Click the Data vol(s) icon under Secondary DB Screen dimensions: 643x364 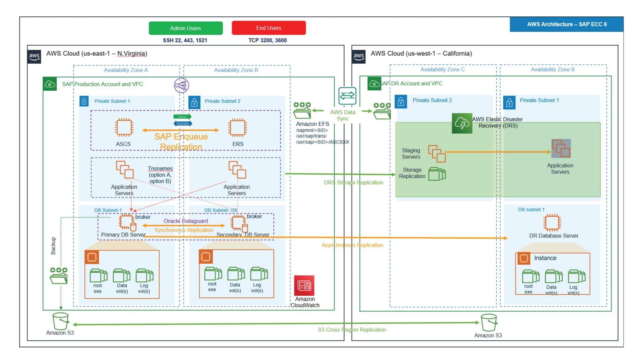point(236,274)
